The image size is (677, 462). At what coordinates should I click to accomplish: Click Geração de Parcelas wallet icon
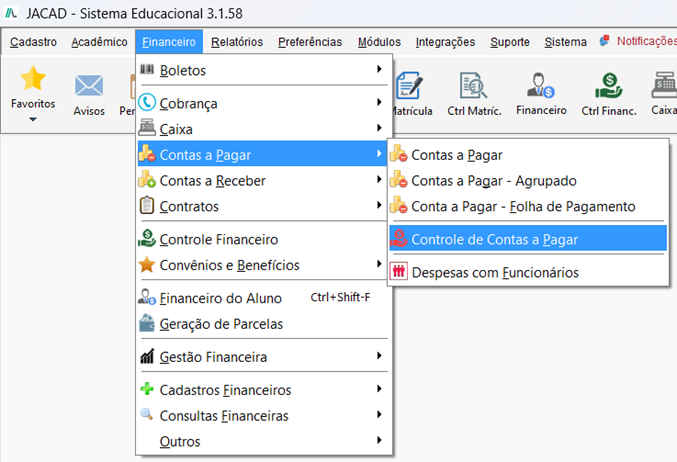pos(147,323)
